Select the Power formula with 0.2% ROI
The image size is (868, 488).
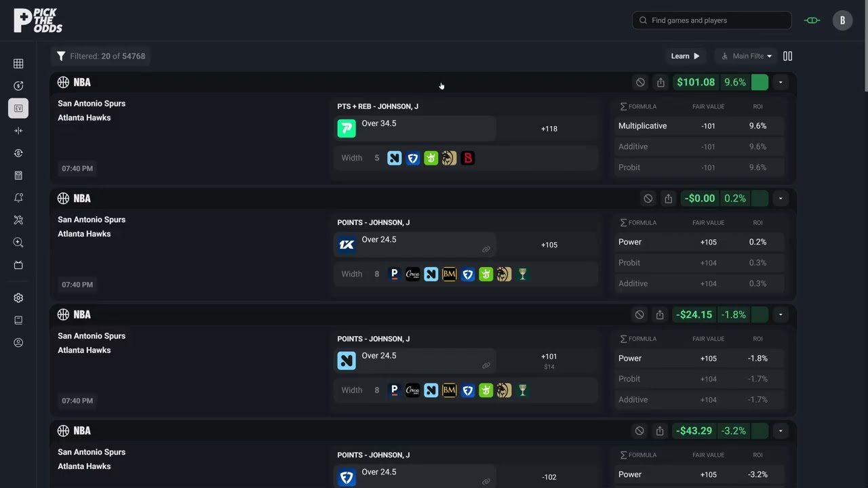pos(700,242)
